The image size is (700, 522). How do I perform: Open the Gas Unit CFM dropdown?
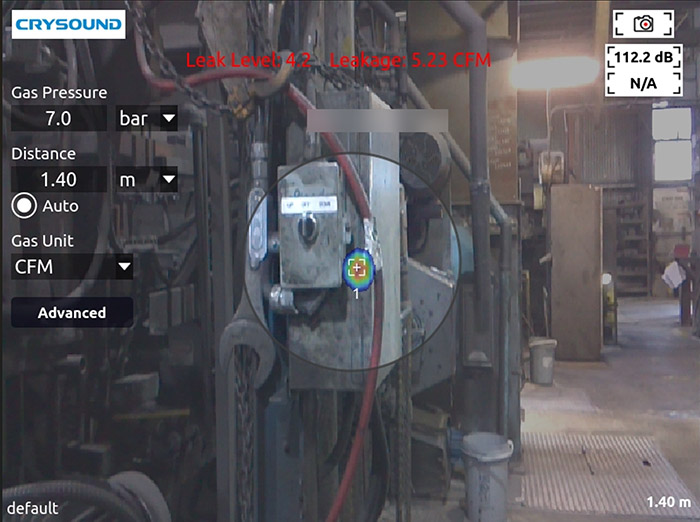72,267
